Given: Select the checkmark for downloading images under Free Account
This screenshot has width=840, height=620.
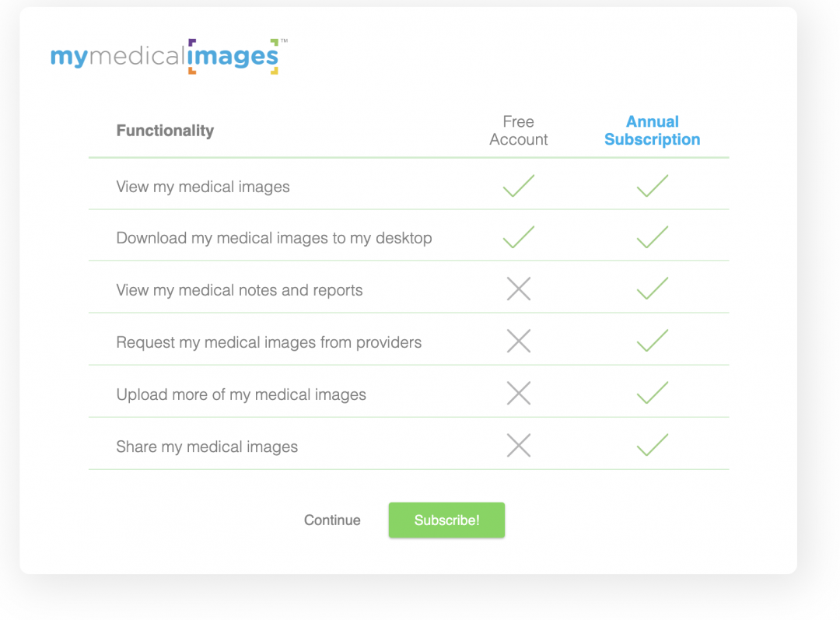Looking at the screenshot, I should (x=518, y=236).
